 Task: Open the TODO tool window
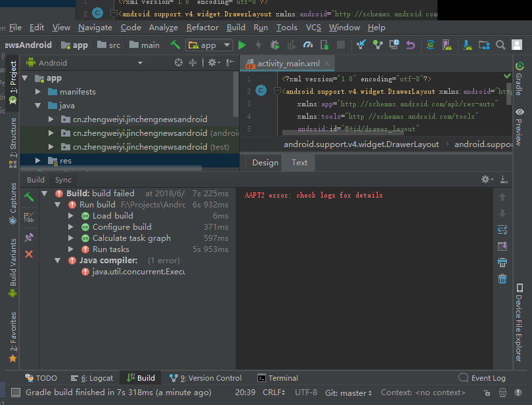click(x=41, y=378)
